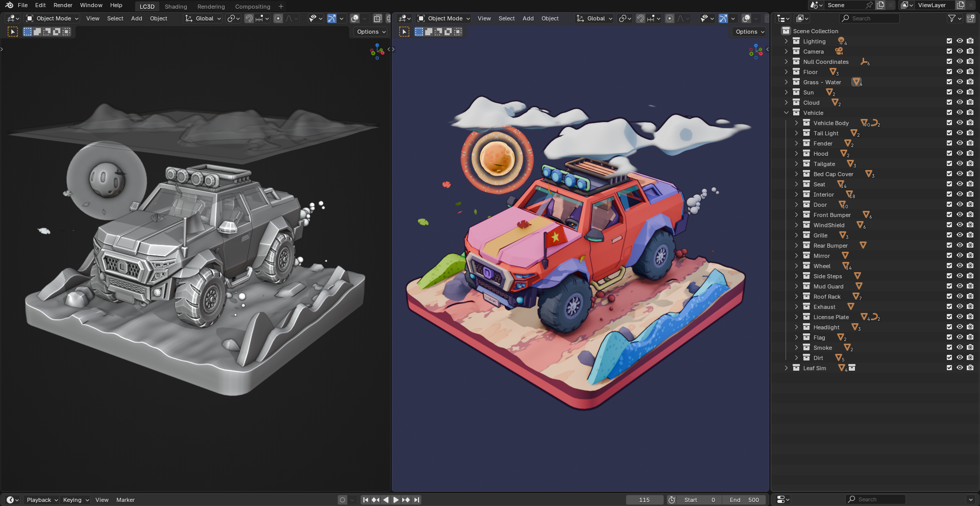The height and width of the screenshot is (506, 980).
Task: Switch to the Shading workspace tab
Action: point(176,7)
